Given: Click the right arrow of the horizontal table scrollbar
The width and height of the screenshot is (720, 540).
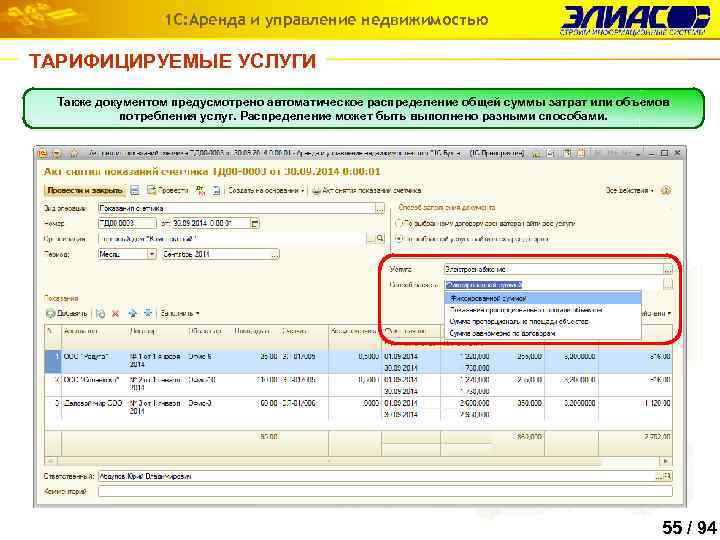Looking at the screenshot, I should click(x=666, y=461).
